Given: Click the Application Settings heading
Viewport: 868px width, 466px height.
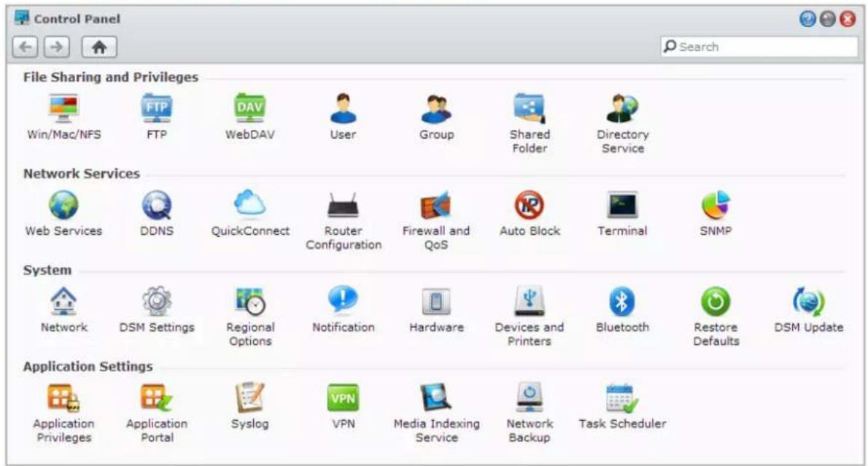Looking at the screenshot, I should click(88, 366).
